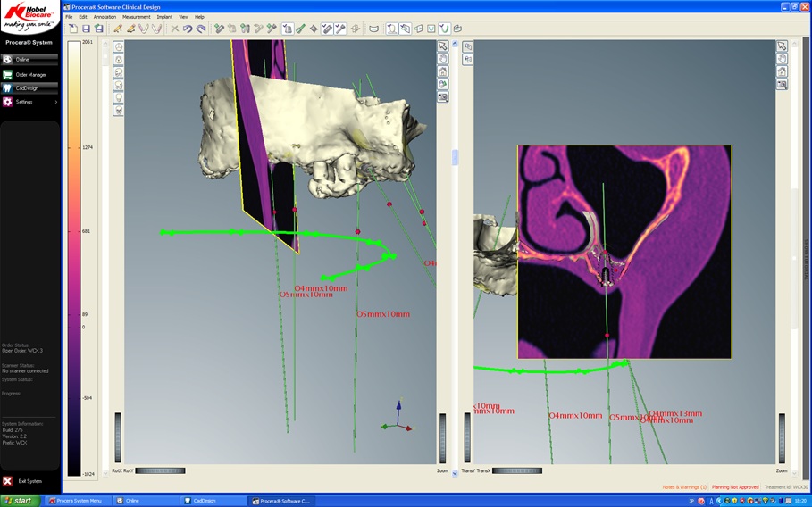Click home reset view icon in right slice viewer
Image resolution: width=812 pixels, height=507 pixels.
click(x=782, y=71)
